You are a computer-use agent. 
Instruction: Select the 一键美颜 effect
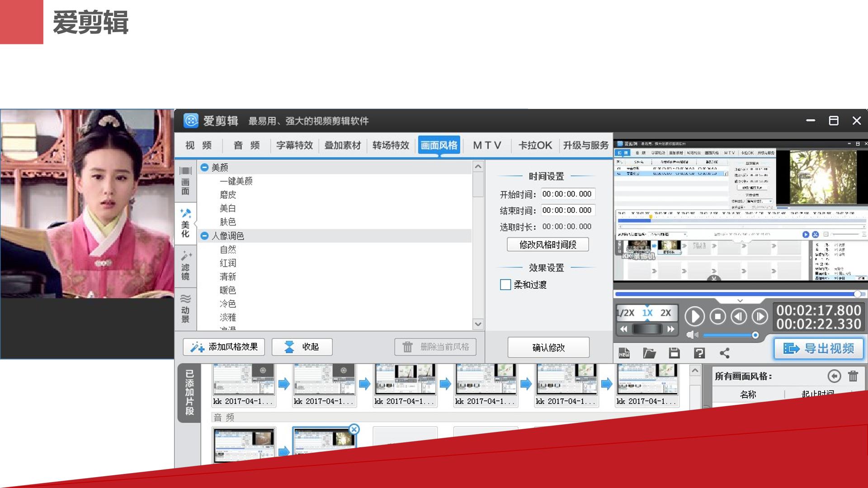click(236, 181)
